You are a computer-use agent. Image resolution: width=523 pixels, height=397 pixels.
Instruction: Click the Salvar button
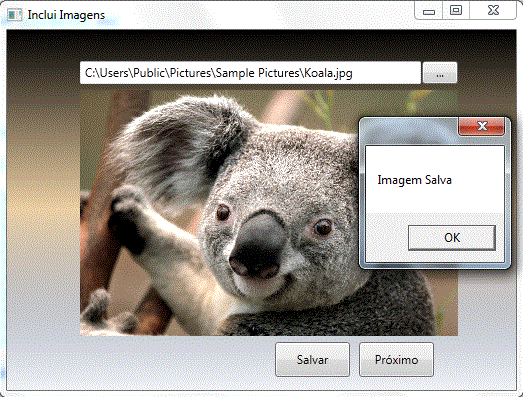(313, 359)
